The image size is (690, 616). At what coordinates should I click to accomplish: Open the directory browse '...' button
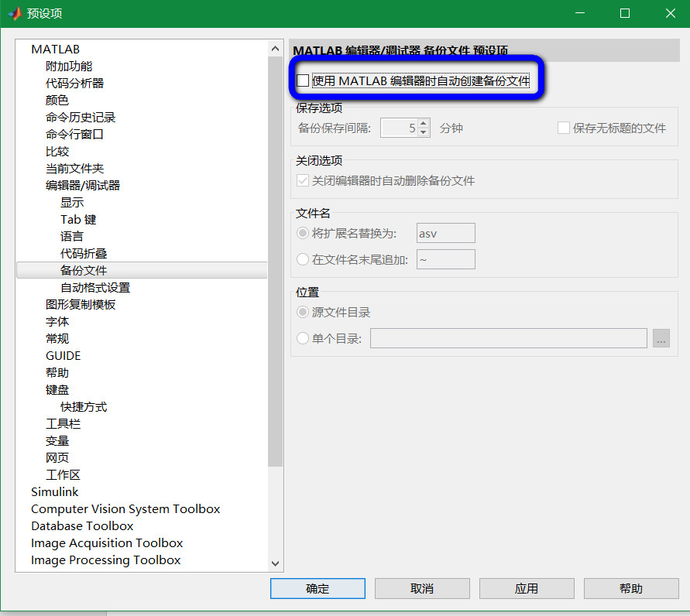pos(661,338)
